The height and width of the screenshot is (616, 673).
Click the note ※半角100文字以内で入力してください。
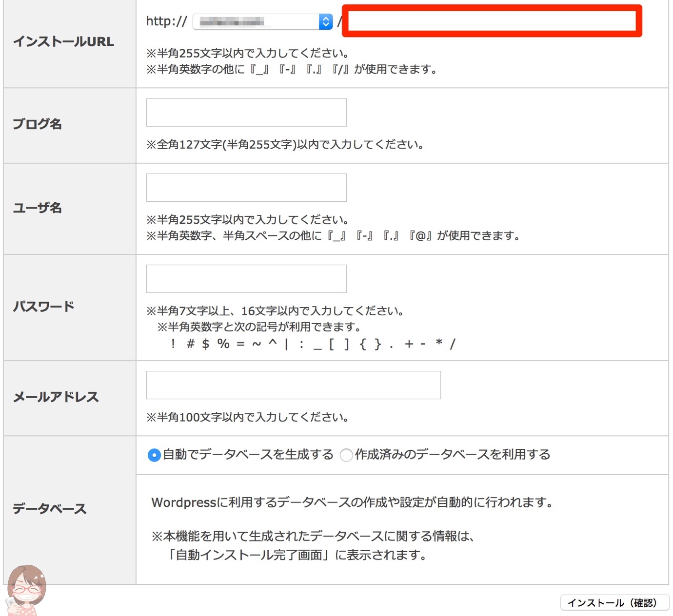tap(248, 417)
